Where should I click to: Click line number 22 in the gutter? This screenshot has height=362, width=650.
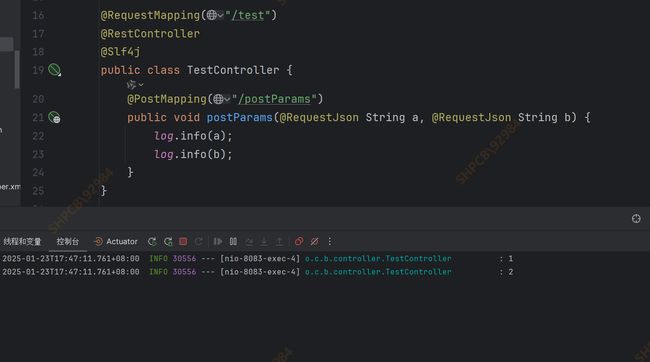[38, 136]
